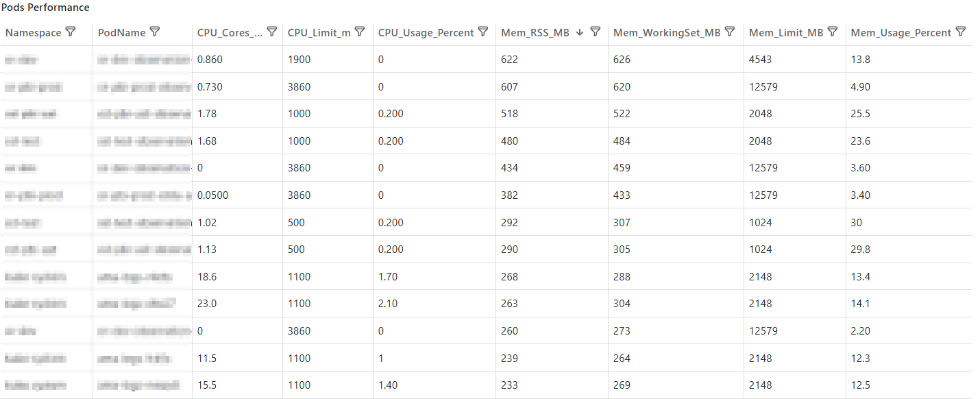Click the Mem_Usage_Percent value 13.8
This screenshot has height=399, width=980.
pyautogui.click(x=860, y=60)
